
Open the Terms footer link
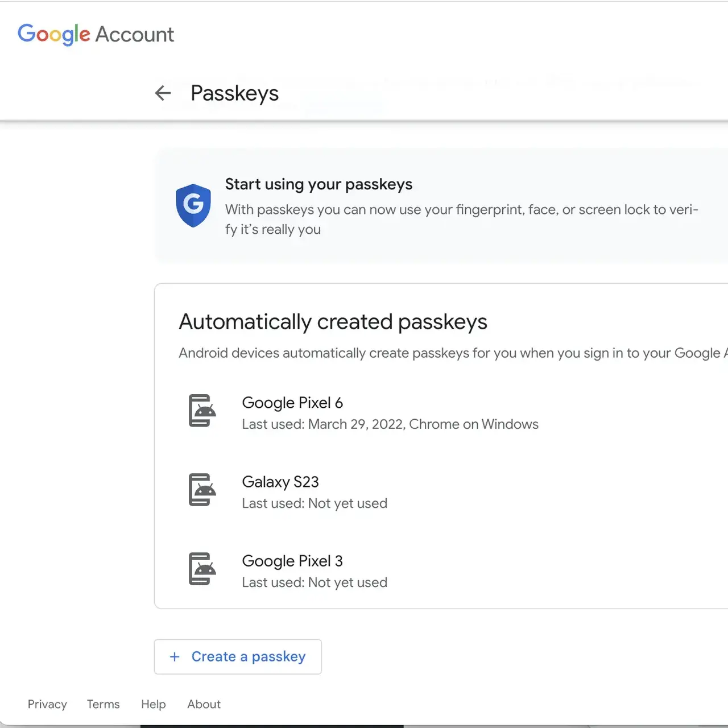coord(103,704)
